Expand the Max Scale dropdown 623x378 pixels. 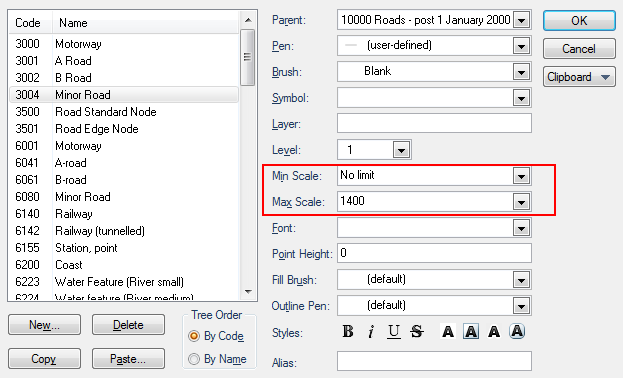pyautogui.click(x=521, y=202)
